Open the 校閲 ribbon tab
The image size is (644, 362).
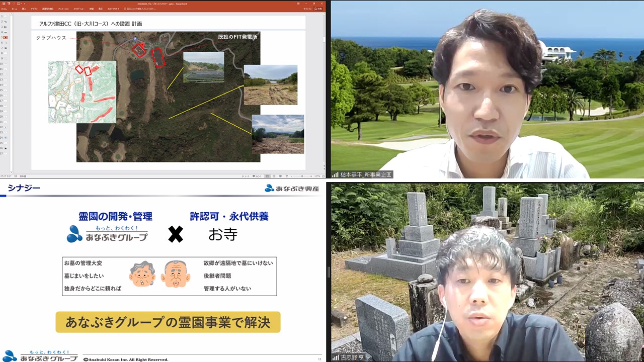coord(92,9)
